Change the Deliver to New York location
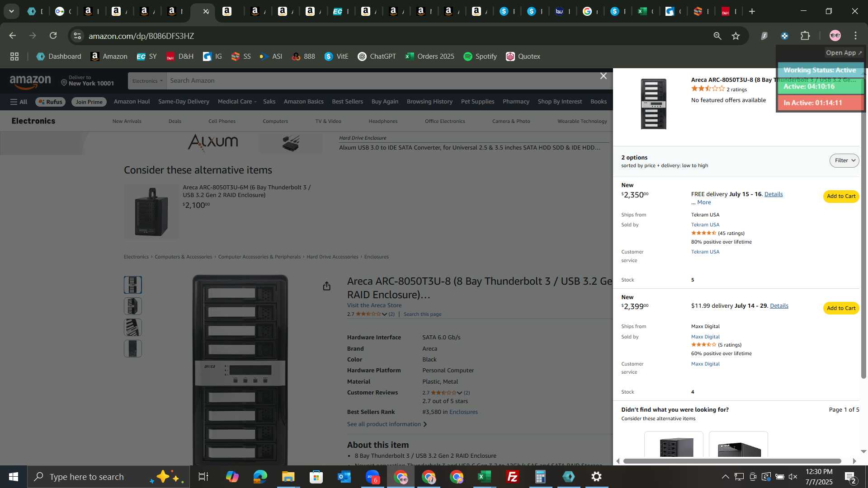Image resolution: width=868 pixels, height=488 pixels. (87, 80)
